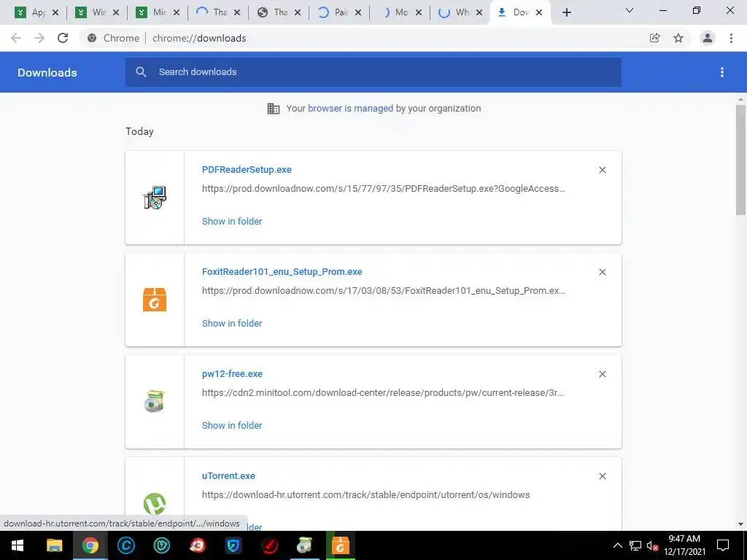Click the PDFReaderSetup source URL

pyautogui.click(x=384, y=189)
